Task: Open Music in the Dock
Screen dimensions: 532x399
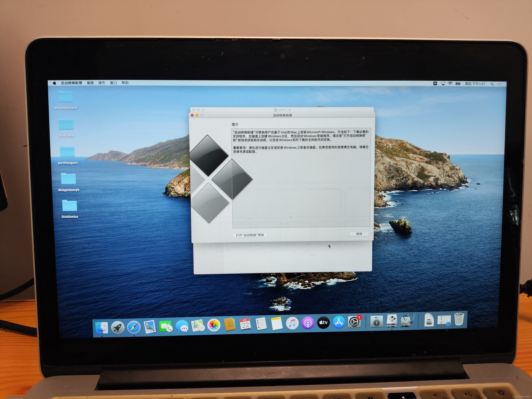Action: pyautogui.click(x=292, y=323)
